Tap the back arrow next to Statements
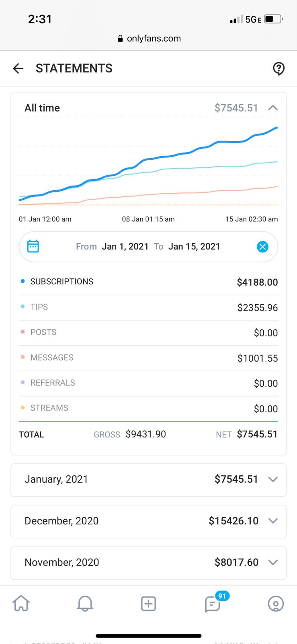This screenshot has height=644, width=297. point(18,68)
